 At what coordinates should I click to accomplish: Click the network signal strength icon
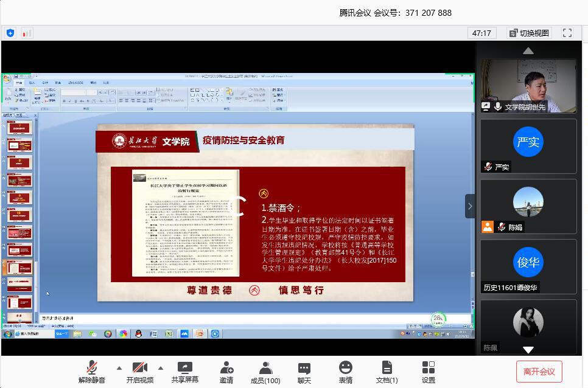[x=27, y=33]
